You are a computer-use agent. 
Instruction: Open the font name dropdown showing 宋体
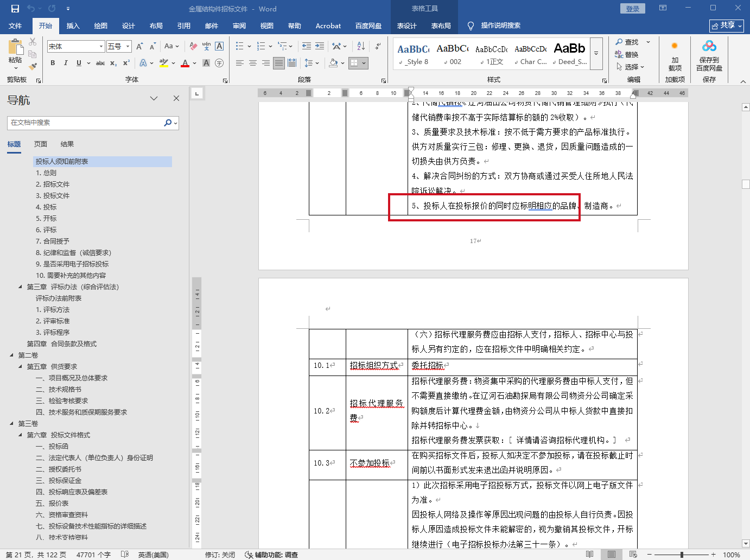click(101, 47)
